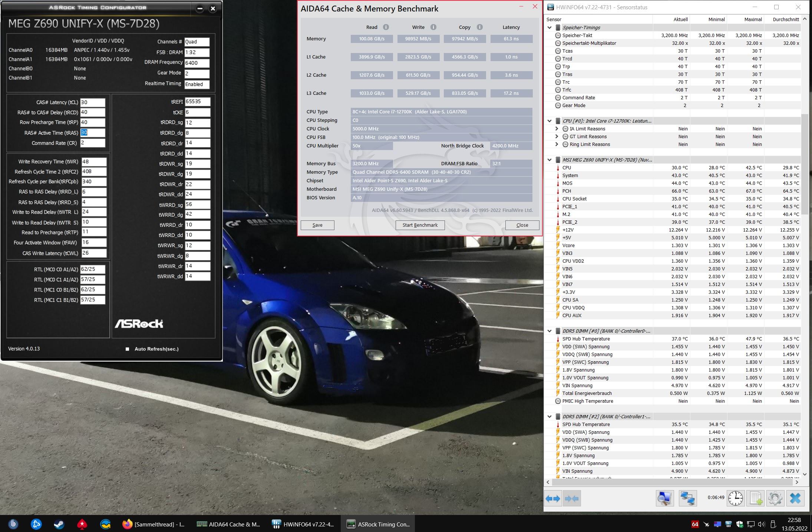Click HWiNFO blue X close sensors icon

pyautogui.click(x=795, y=499)
